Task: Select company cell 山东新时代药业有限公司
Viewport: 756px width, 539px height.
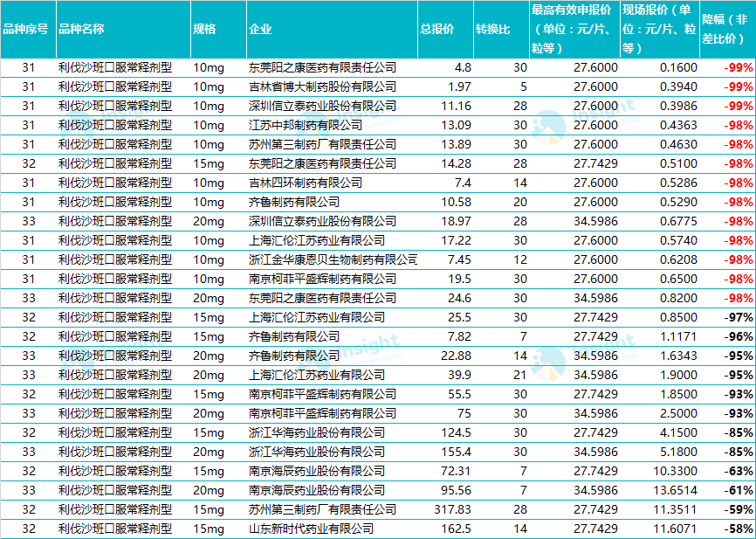Action: click(x=311, y=529)
